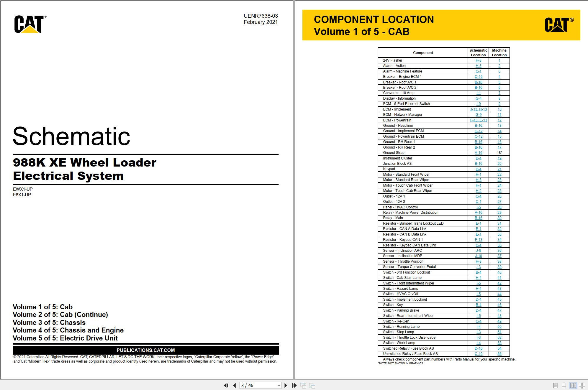Open the page number dropdown arrow
The width and height of the screenshot is (588, 390).
[x=279, y=386]
